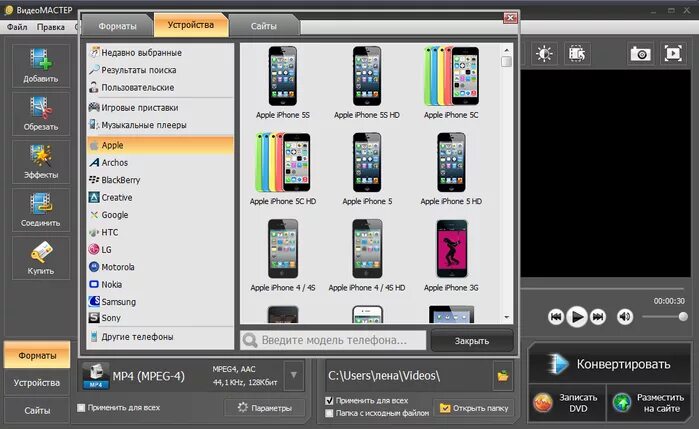Switch to fullscreen preview icon

(673, 54)
